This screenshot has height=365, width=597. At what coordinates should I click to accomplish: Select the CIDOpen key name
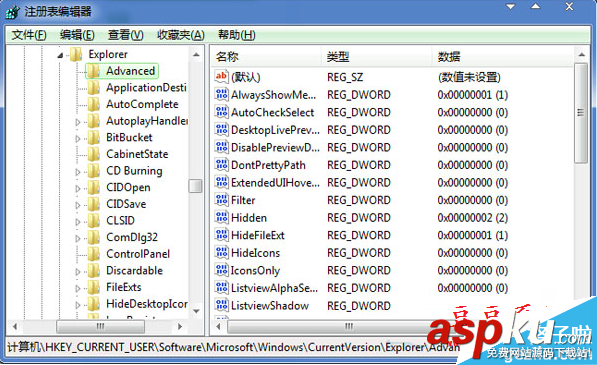[128, 188]
